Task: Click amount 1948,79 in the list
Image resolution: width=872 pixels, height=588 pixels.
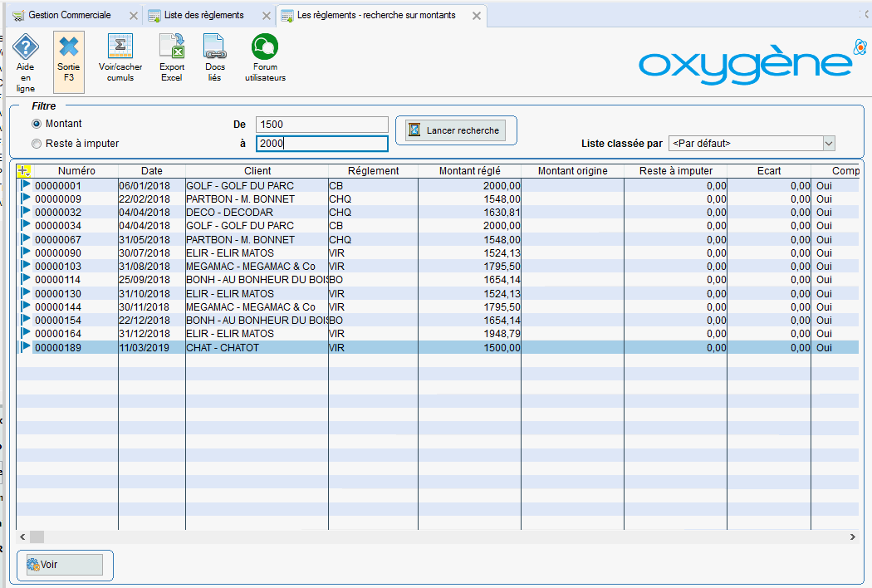Action: tap(502, 333)
